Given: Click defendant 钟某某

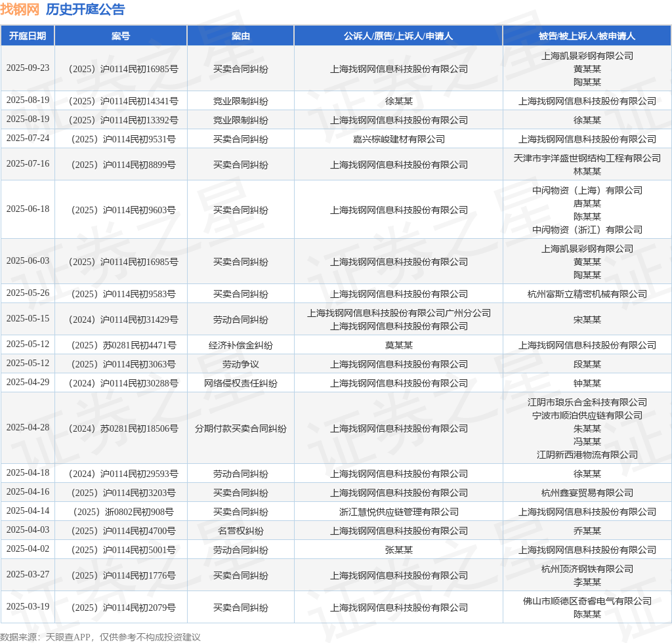Looking at the screenshot, I should click(x=587, y=383).
